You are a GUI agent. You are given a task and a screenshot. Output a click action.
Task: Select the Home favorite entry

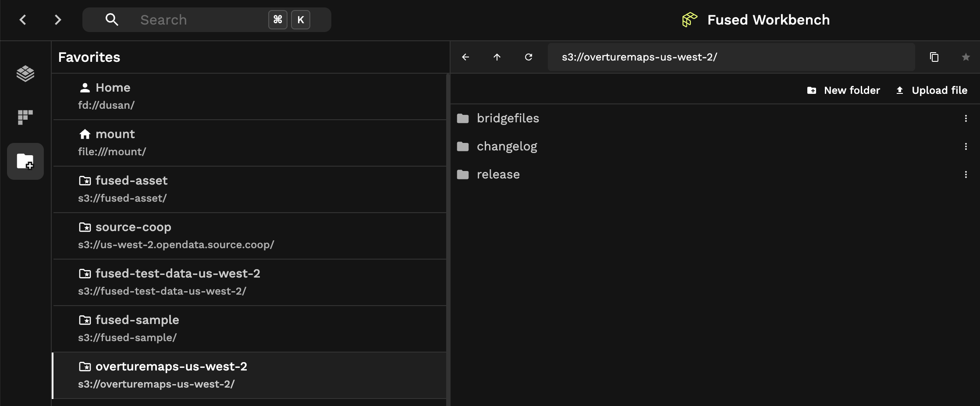(x=249, y=96)
